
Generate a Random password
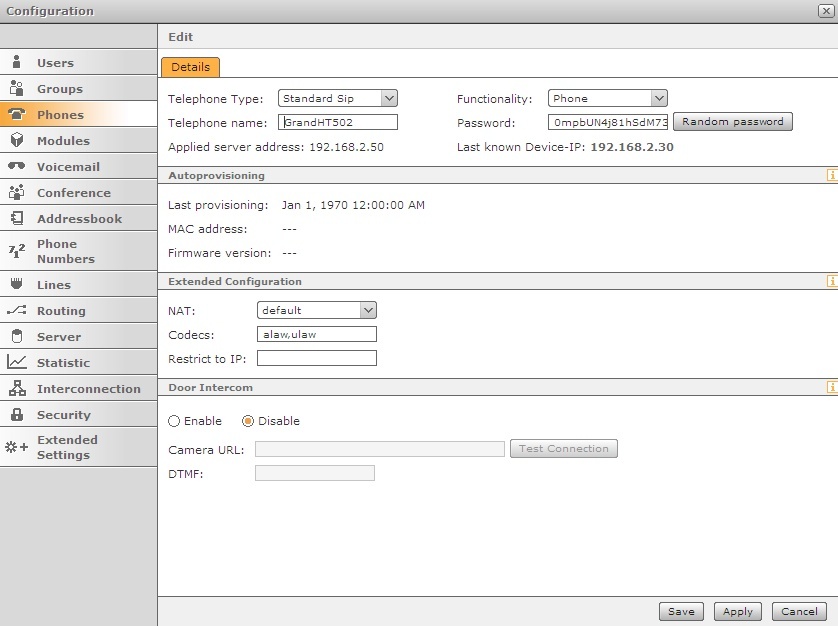coord(733,121)
